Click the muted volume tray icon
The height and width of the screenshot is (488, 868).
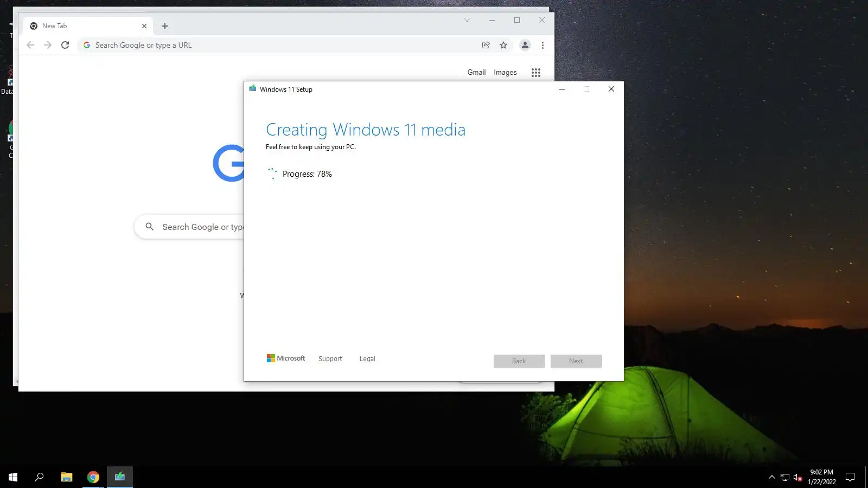click(x=797, y=477)
